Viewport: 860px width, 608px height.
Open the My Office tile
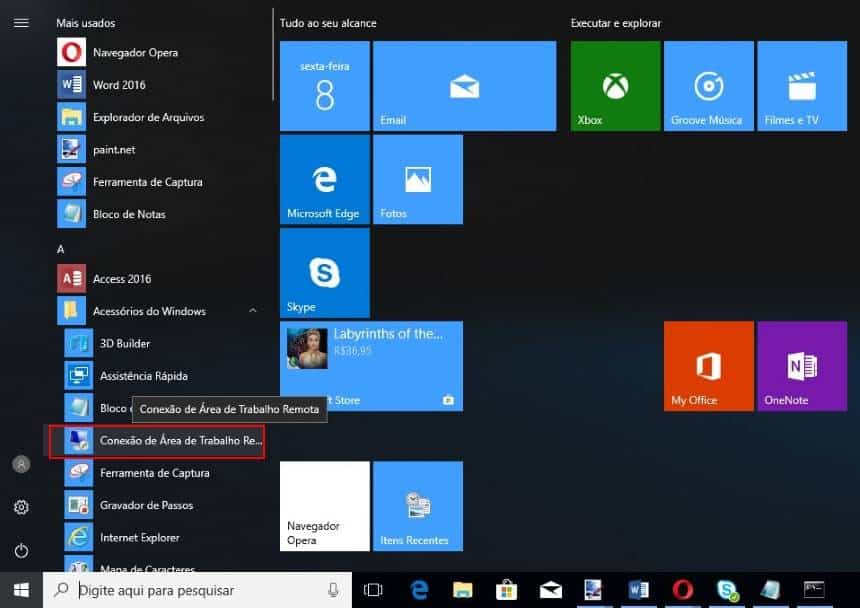click(709, 366)
